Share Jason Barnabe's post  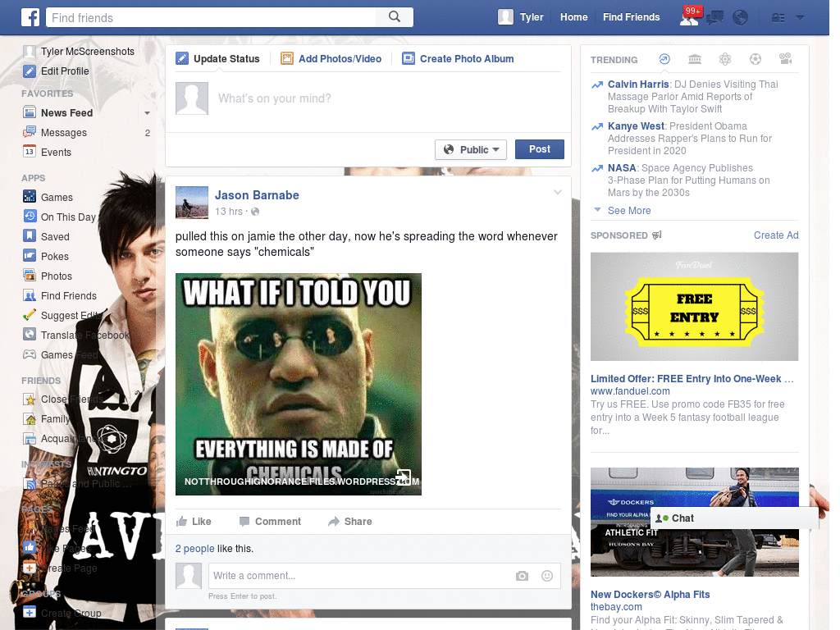click(349, 521)
